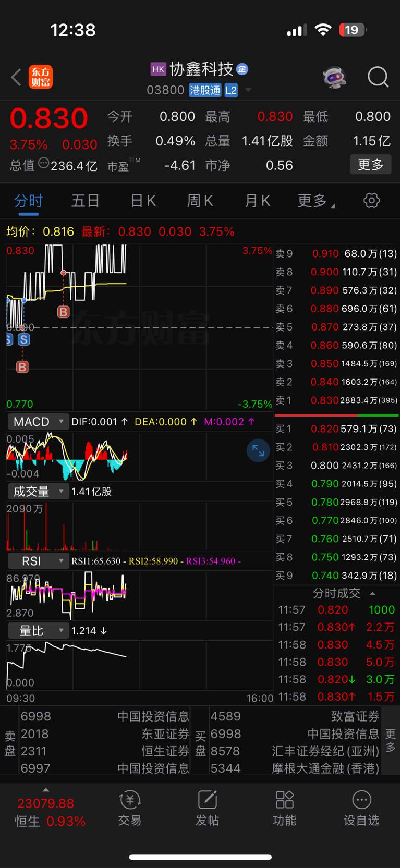
Task: Tap the 卖9 0.910 order row
Action: (x=336, y=254)
